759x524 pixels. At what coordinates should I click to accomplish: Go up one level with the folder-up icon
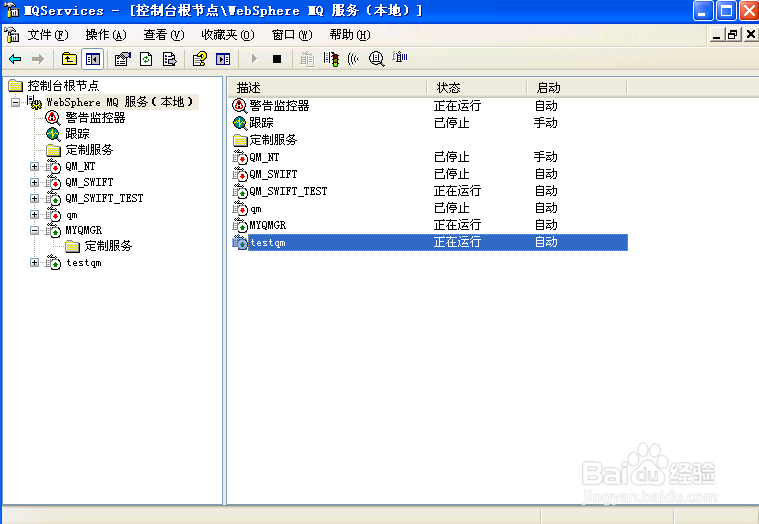(x=69, y=59)
